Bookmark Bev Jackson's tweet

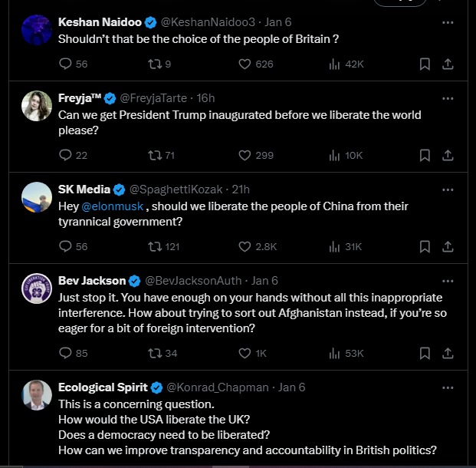tap(425, 354)
